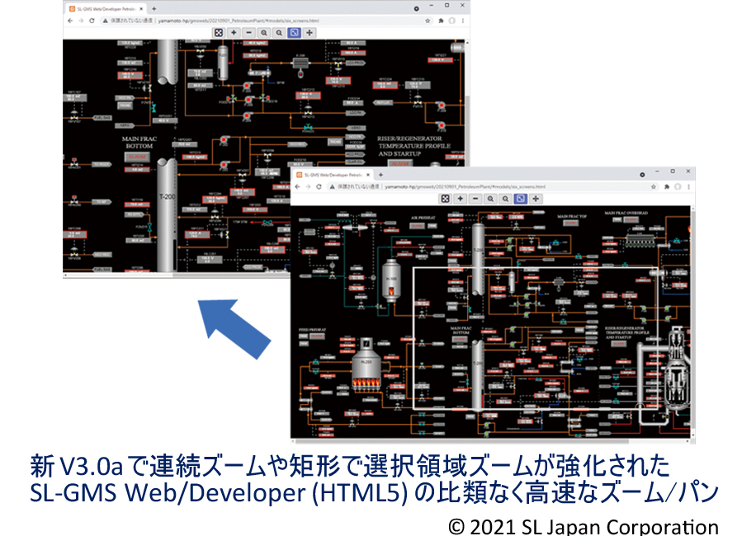Click round media-control icon in lower-right title bar
The image size is (756, 536).
(642, 174)
